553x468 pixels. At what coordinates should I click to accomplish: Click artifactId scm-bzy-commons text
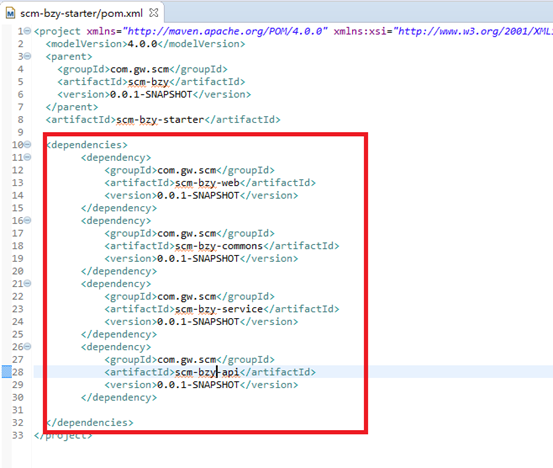coord(219,246)
